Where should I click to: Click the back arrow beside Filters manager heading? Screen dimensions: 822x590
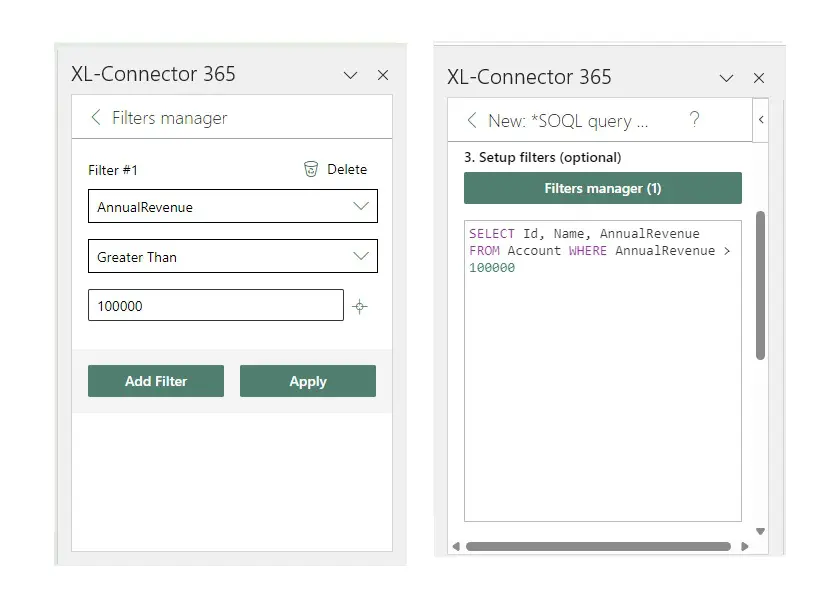96,118
